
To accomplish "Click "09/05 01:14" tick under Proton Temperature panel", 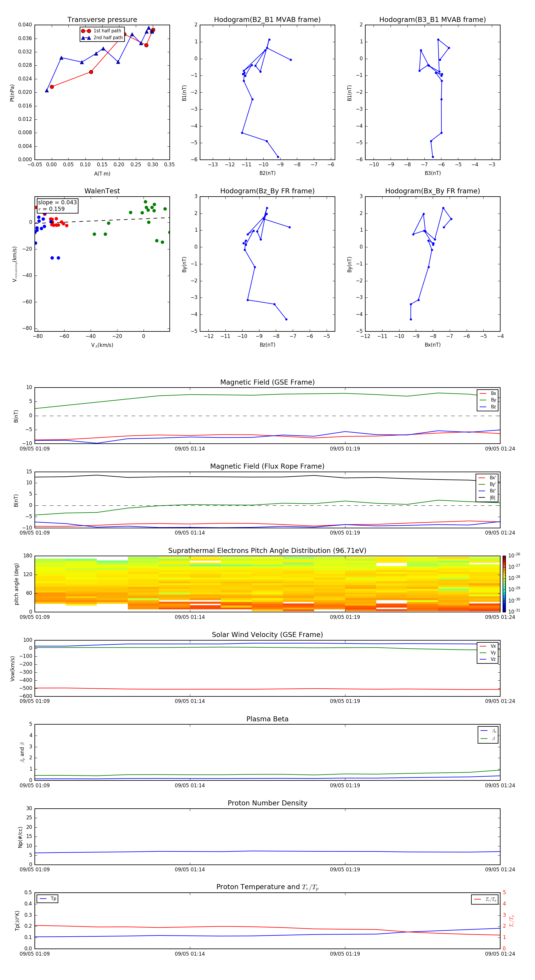I will (x=190, y=954).
